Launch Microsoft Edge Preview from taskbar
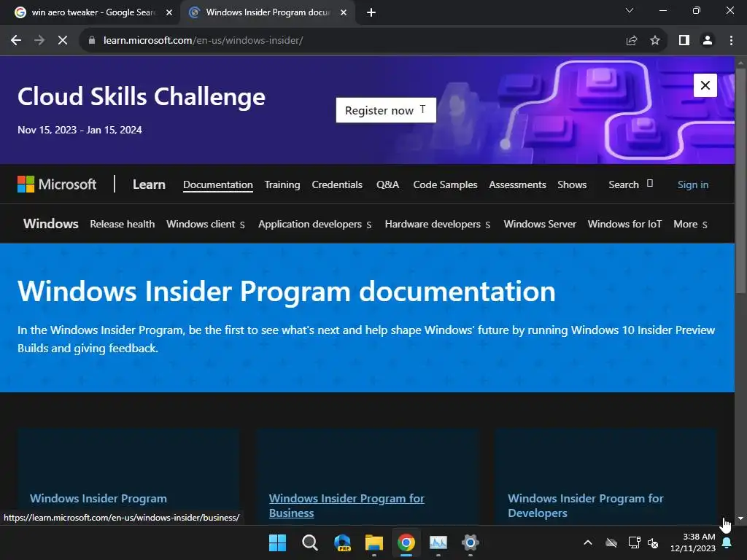747x560 pixels. 342,542
